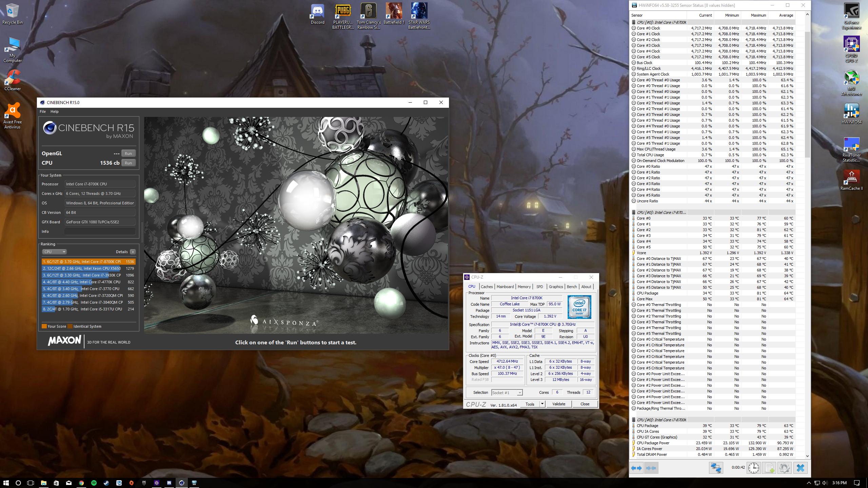The width and height of the screenshot is (868, 488).
Task: Click the Maximum column header in HWiNFO
Action: point(754,15)
